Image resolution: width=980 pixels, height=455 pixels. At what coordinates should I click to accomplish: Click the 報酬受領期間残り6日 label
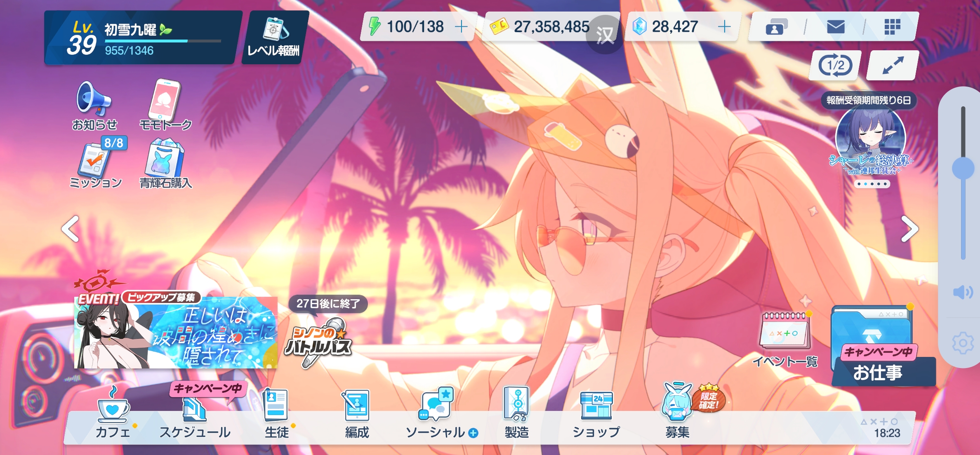869,100
